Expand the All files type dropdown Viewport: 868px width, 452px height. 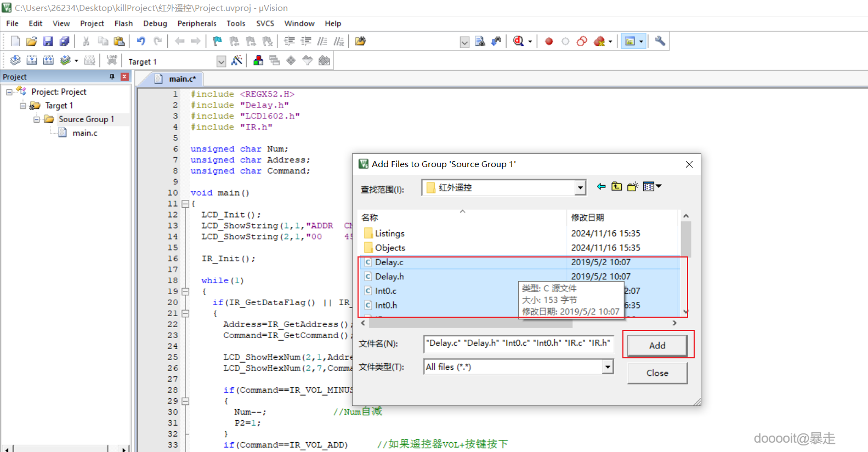607,367
